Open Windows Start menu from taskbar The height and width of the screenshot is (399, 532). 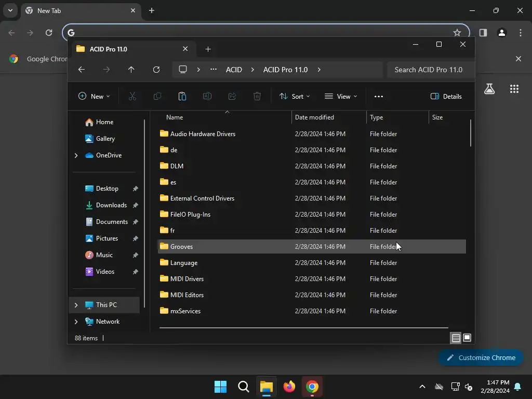[220, 387]
